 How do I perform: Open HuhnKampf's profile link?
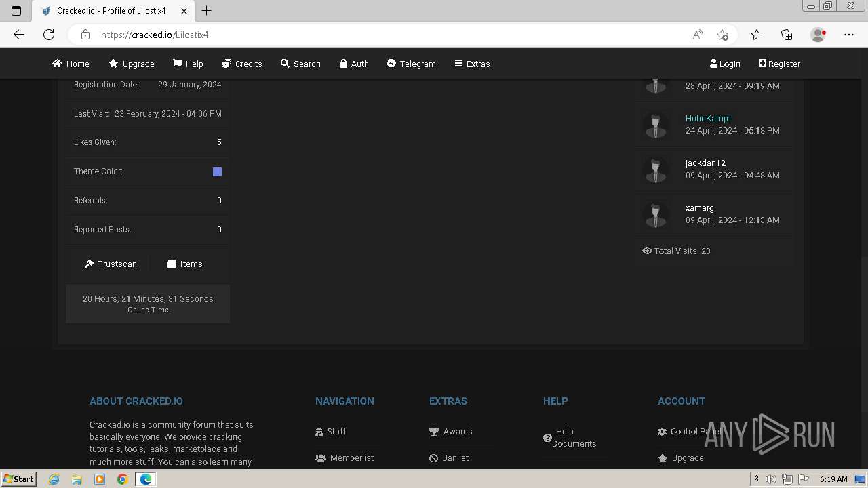pos(708,118)
